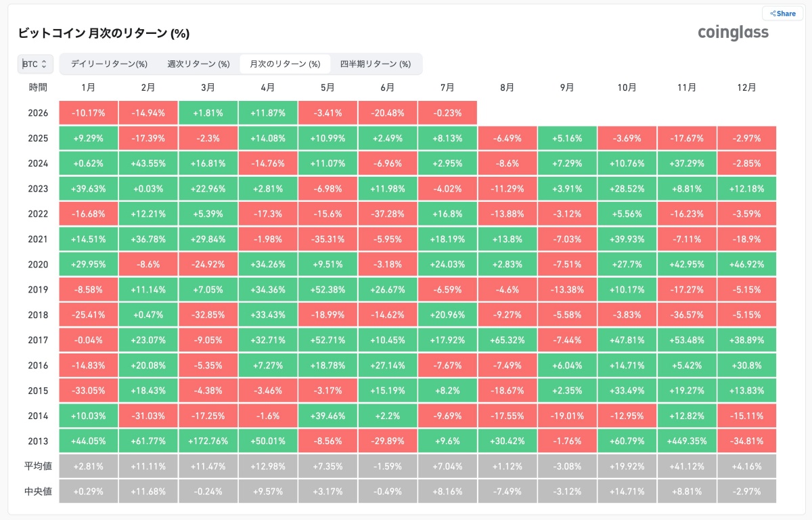
Task: Click the +52.71% cell for May 2017
Action: [328, 340]
